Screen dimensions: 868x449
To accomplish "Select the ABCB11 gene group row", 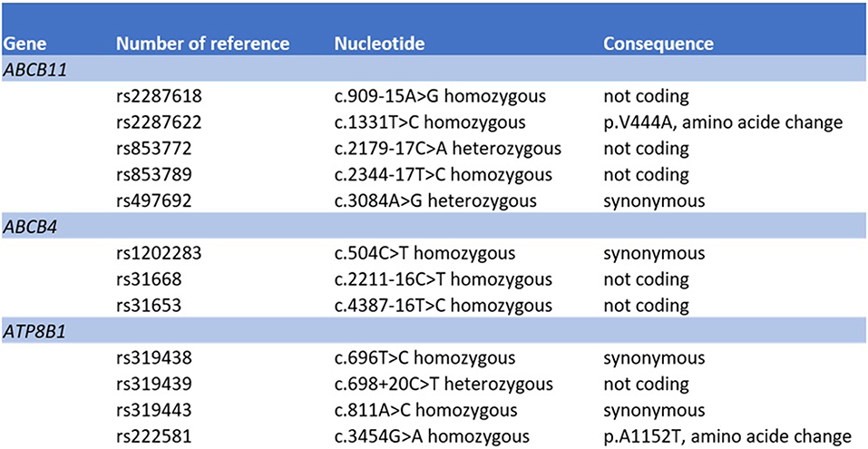I will pyautogui.click(x=434, y=71).
